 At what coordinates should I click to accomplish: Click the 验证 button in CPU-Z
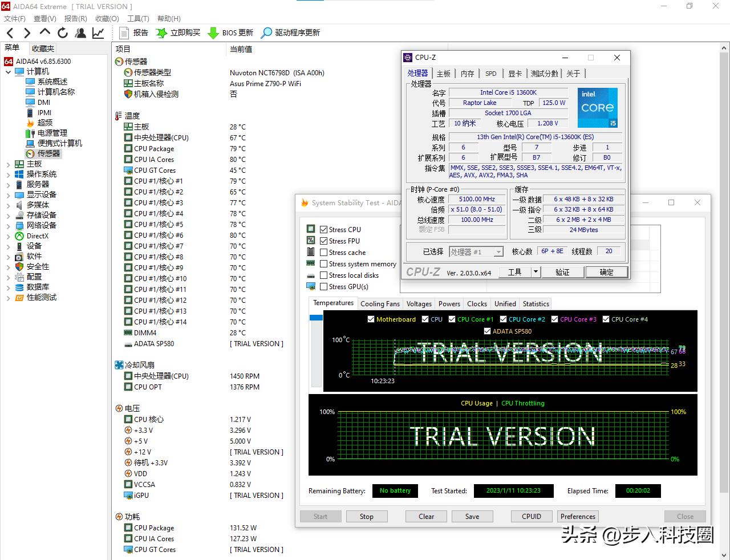point(562,272)
